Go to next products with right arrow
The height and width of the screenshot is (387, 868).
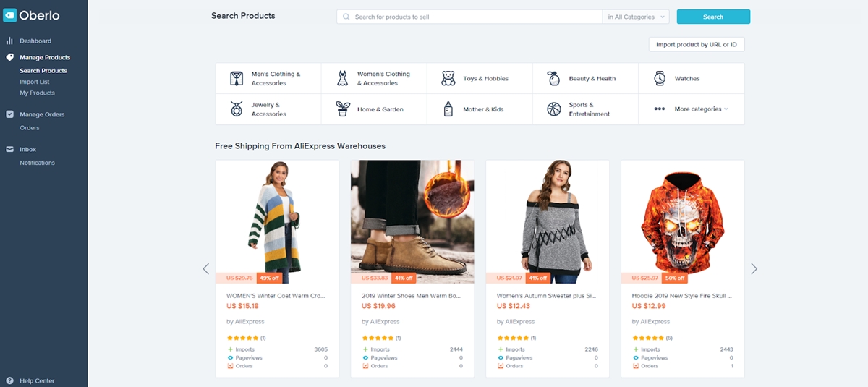pyautogui.click(x=754, y=268)
